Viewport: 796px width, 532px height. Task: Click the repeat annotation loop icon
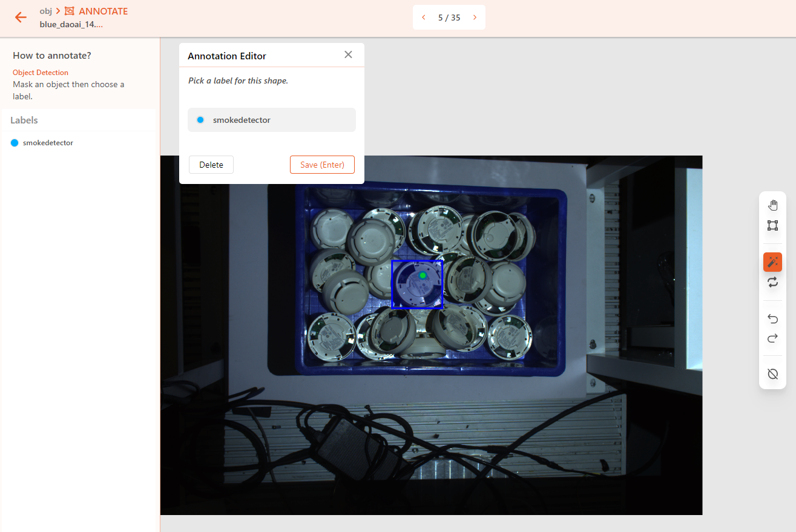coord(772,282)
